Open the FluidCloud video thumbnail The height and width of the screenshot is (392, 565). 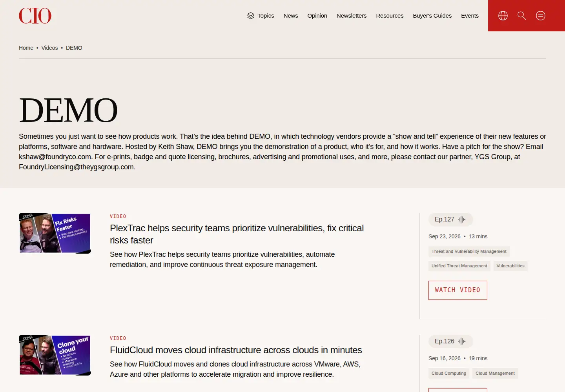(55, 355)
